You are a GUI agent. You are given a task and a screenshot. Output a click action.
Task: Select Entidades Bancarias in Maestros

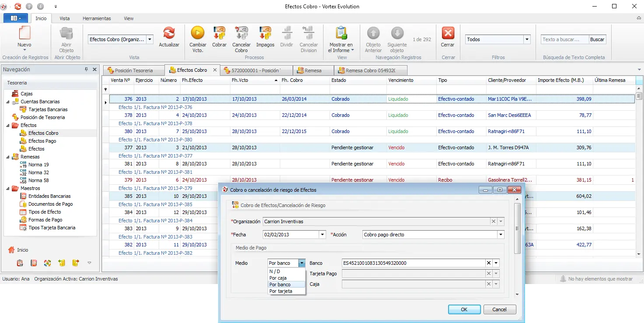49,196
